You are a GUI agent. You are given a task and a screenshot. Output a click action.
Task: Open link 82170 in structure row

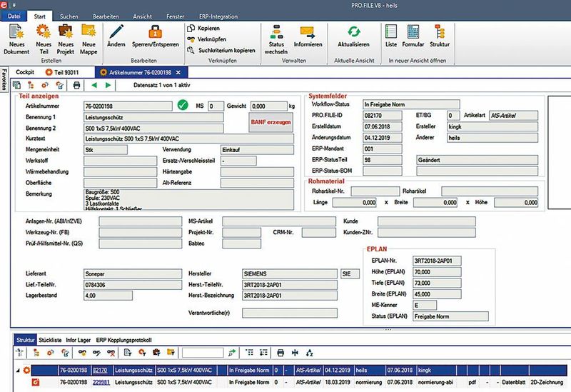[100, 370]
